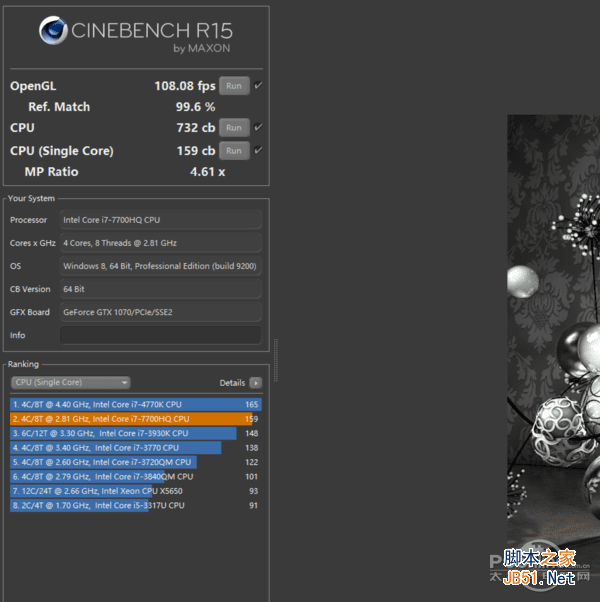The image size is (600, 602).
Task: Click the MP Ratio value 4.61 x
Action: point(207,172)
